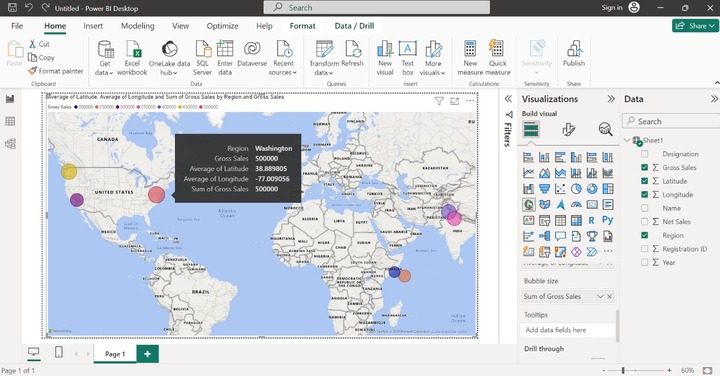Select the Decomposition tree visual

pyautogui.click(x=545, y=236)
